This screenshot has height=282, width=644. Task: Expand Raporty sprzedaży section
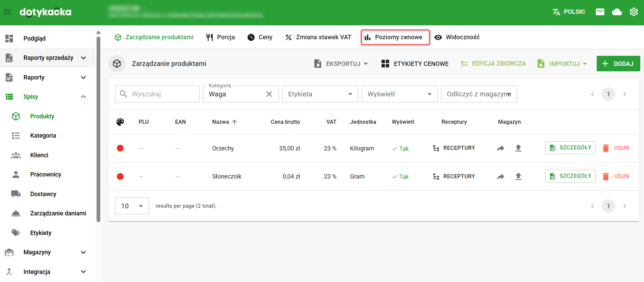[x=48, y=58]
